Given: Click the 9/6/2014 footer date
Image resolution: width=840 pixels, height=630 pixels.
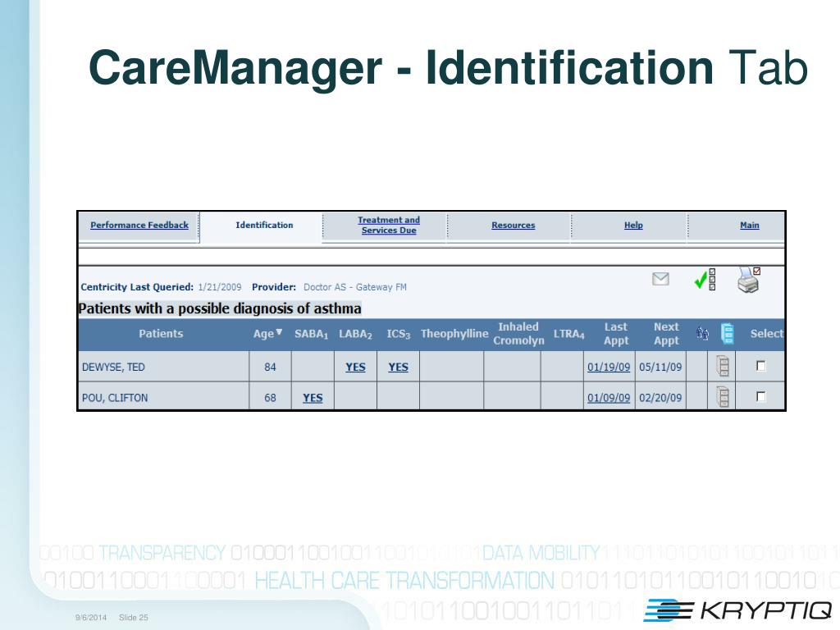Looking at the screenshot, I should coord(91,617).
